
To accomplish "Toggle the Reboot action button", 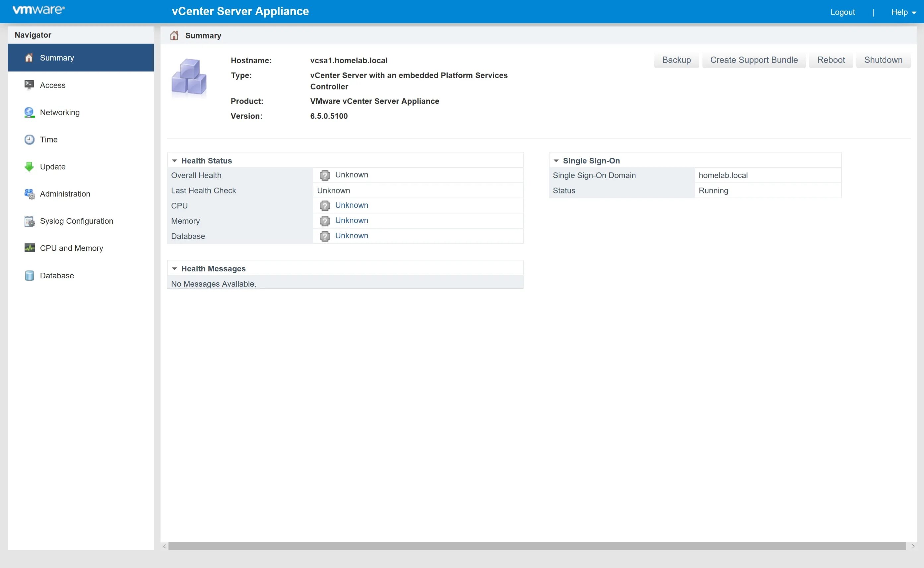I will tap(831, 60).
